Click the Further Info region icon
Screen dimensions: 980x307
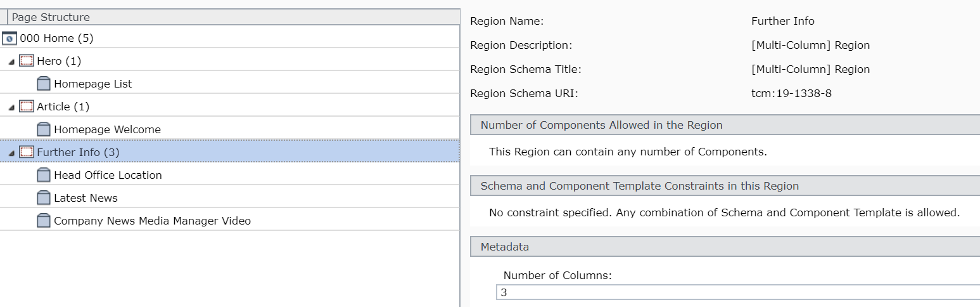click(x=26, y=152)
